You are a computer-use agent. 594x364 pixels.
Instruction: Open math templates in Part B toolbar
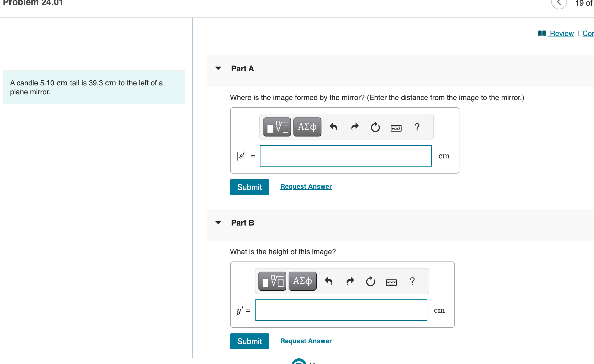272,281
